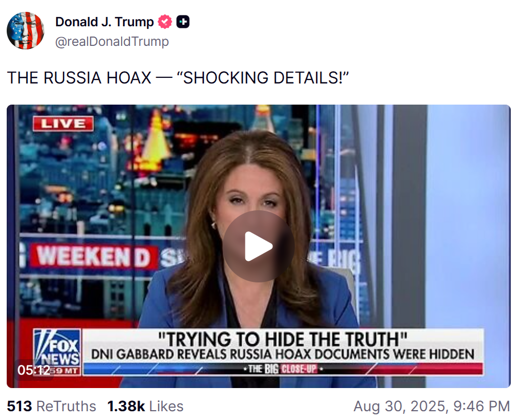Click the DNI Gabbard chyron subtitle
524x420 pixels.
point(283,355)
